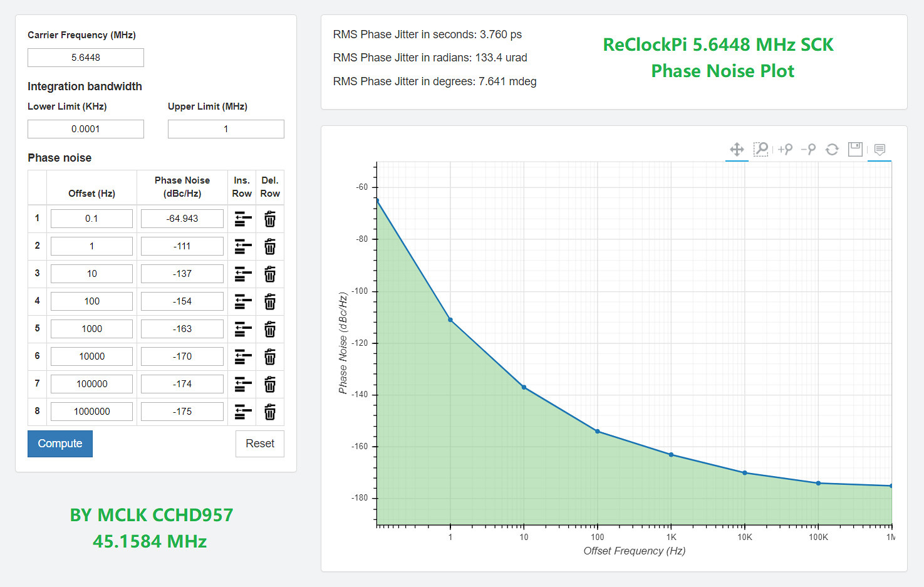Edit row 1 offset value 0.1

[x=91, y=219]
